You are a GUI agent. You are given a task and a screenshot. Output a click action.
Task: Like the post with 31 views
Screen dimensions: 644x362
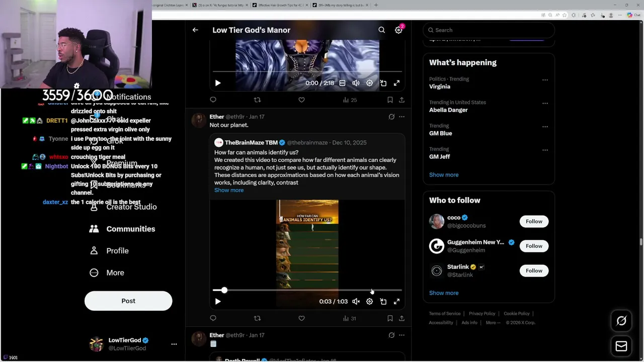click(x=302, y=318)
